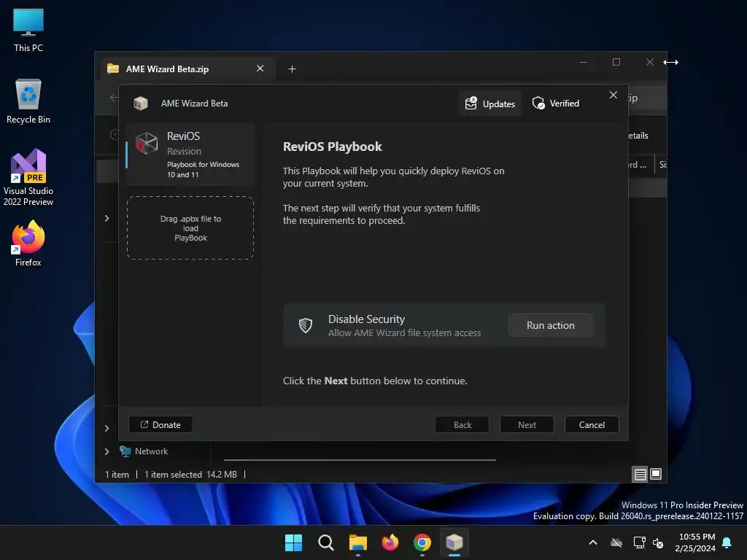The width and height of the screenshot is (747, 560).
Task: Click the Explorer horizontal scrollbar
Action: tap(360, 460)
